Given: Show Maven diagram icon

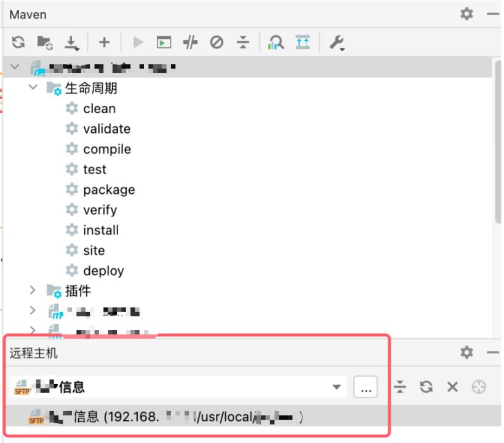Looking at the screenshot, I should pyautogui.click(x=303, y=42).
